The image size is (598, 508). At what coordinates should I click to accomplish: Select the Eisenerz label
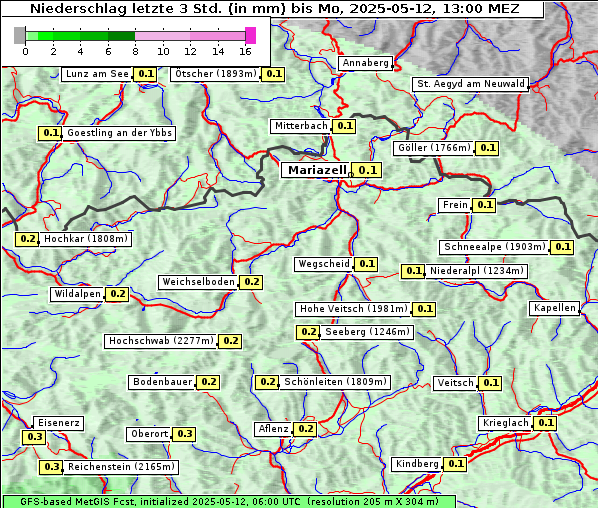pyautogui.click(x=58, y=423)
